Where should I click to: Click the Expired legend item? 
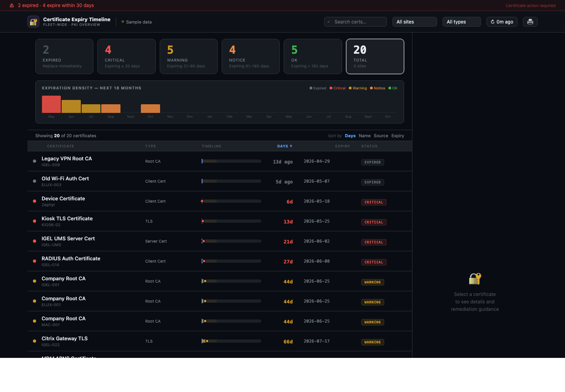[x=318, y=88]
